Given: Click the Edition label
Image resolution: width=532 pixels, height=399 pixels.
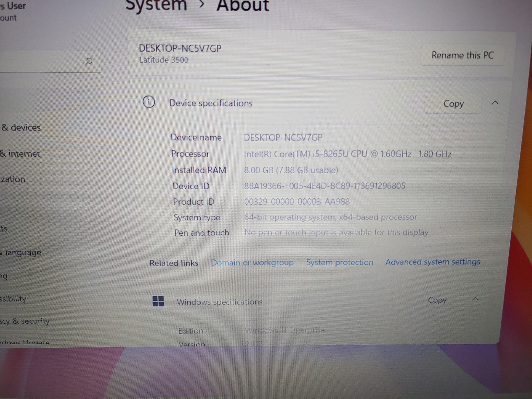Looking at the screenshot, I should [x=191, y=331].
